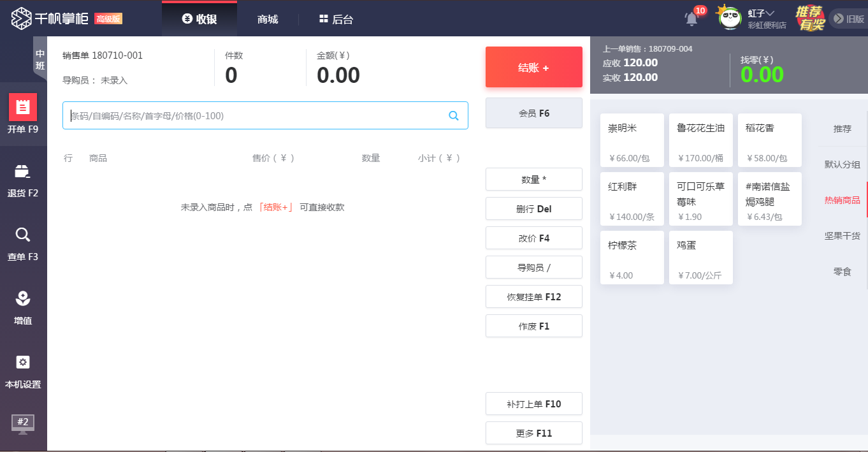Switch to the 商城 tab

267,19
